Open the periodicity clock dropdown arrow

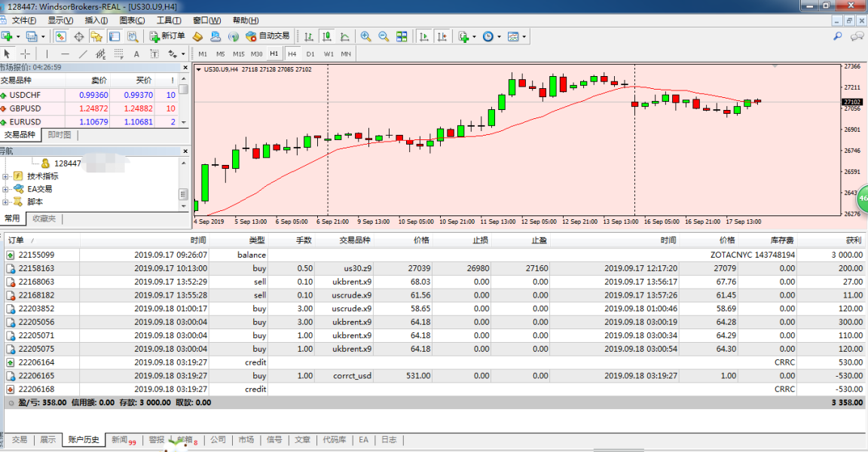(x=499, y=36)
